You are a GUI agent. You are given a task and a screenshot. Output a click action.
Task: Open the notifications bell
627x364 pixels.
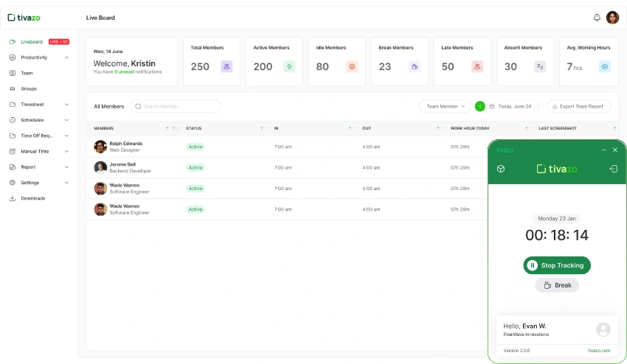point(597,18)
